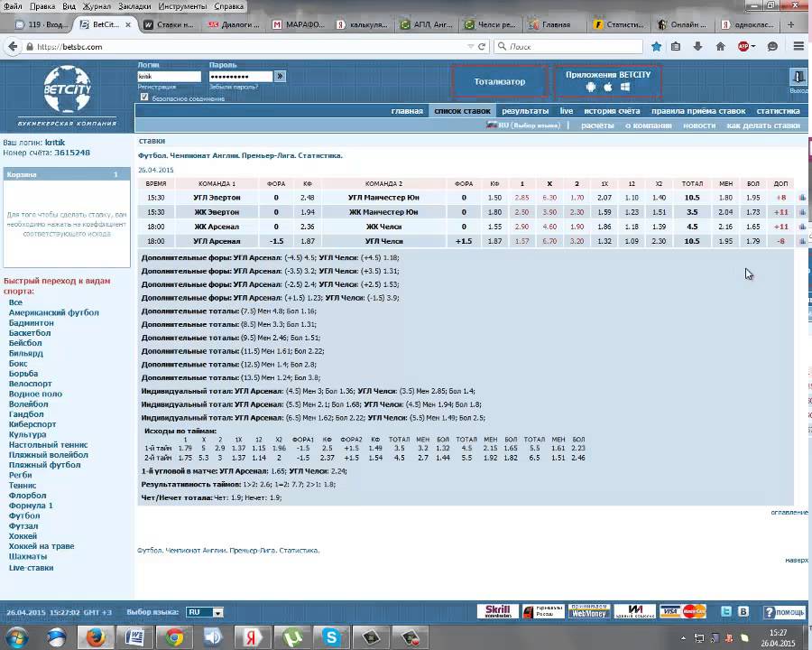Go to Firefox home page icon

[720, 47]
